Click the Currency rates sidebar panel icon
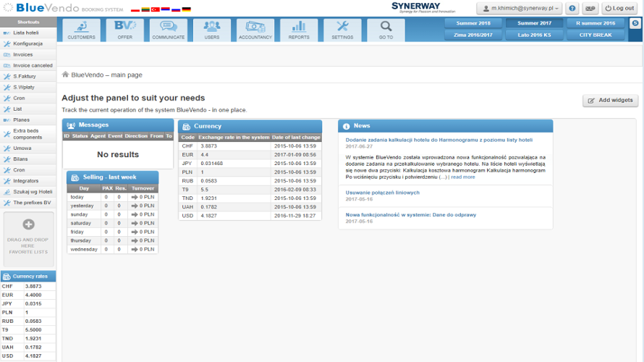Viewport: 644px width, 362px height. point(7,277)
